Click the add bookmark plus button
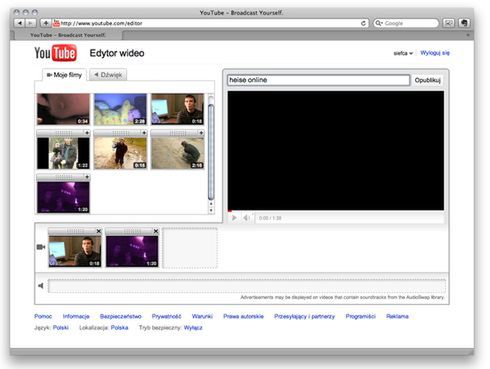 [x=45, y=23]
